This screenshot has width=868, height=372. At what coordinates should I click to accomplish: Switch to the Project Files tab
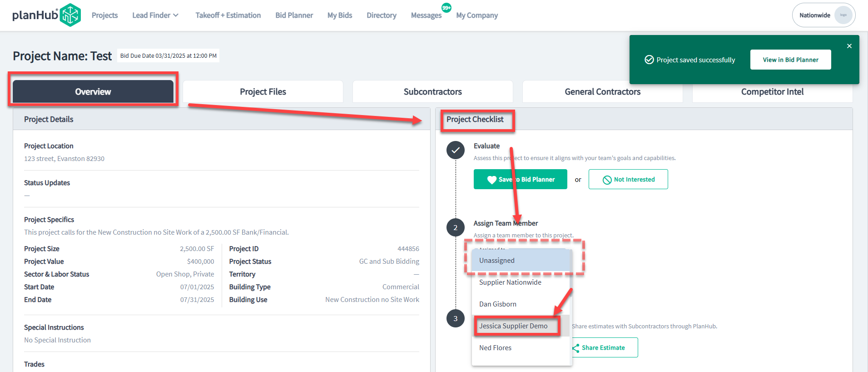coord(263,91)
